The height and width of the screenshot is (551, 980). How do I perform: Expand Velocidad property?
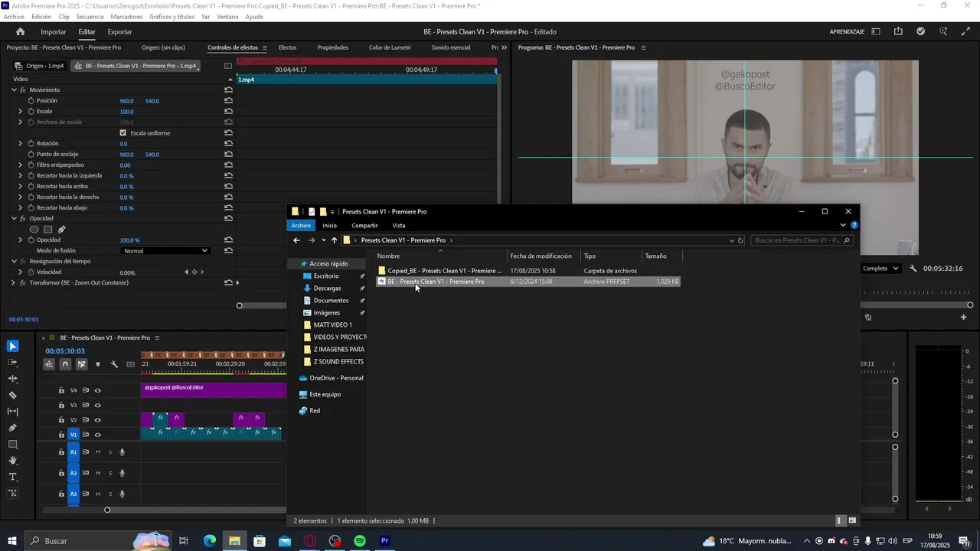pos(21,272)
